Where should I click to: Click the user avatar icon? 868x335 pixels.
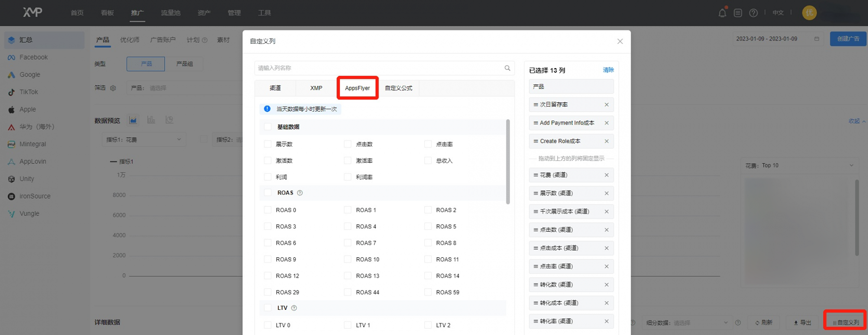coord(809,13)
